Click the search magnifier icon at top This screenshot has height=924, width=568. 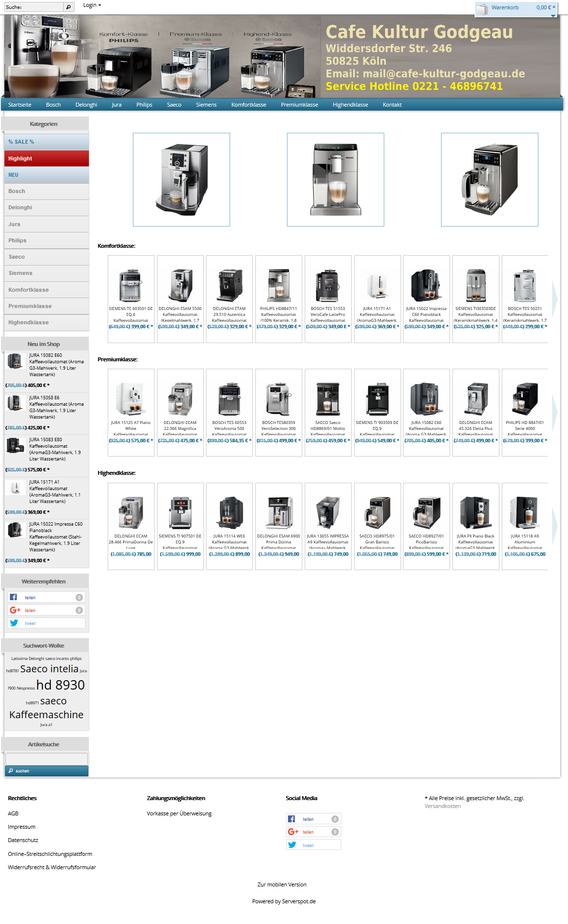click(x=69, y=7)
